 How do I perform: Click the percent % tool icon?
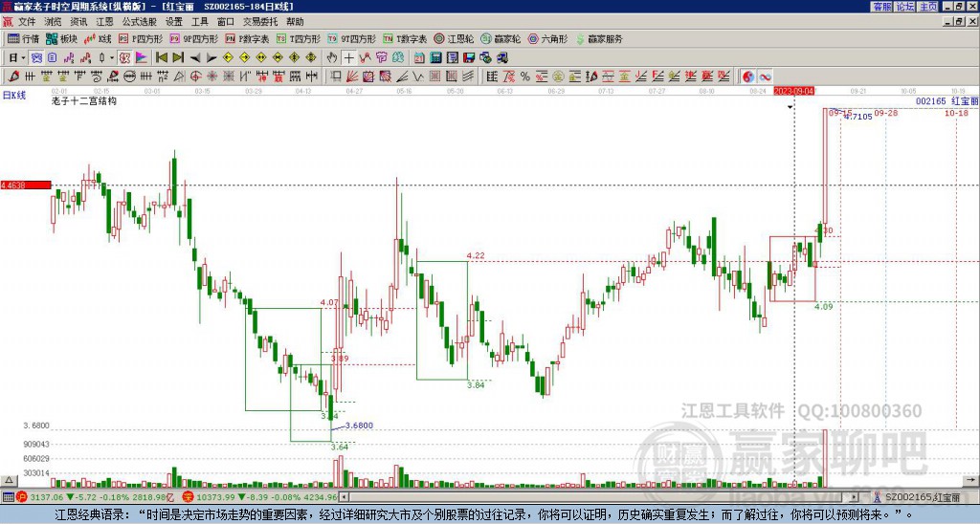(525, 76)
